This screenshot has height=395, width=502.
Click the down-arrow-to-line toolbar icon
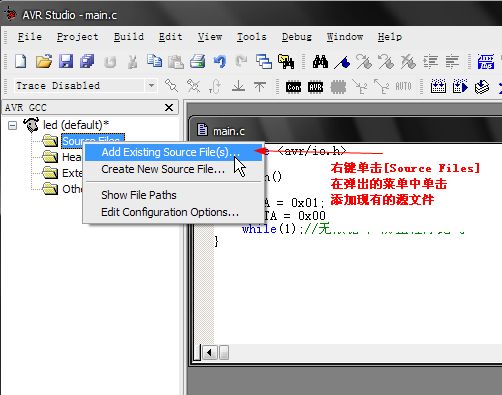point(238,87)
